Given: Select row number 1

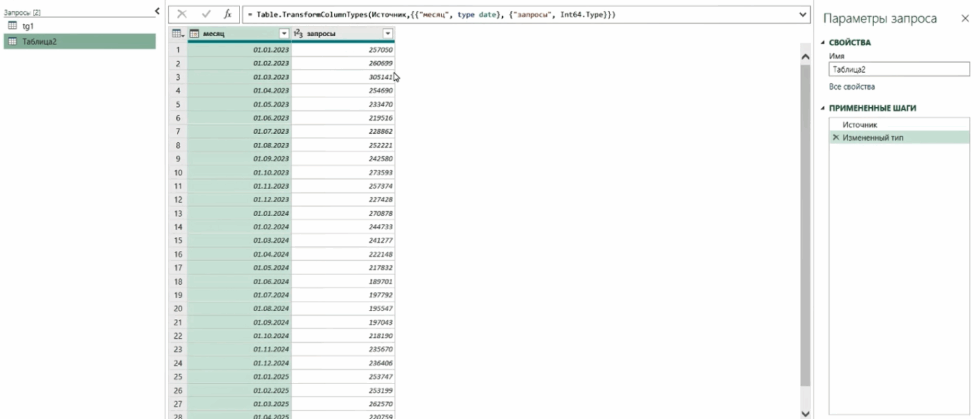Looking at the screenshot, I should [178, 50].
